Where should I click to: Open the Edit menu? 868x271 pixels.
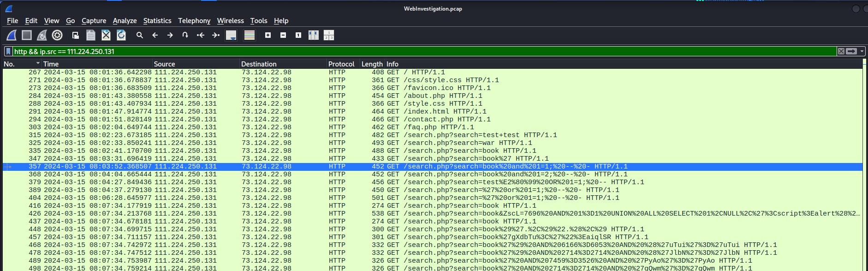point(31,21)
